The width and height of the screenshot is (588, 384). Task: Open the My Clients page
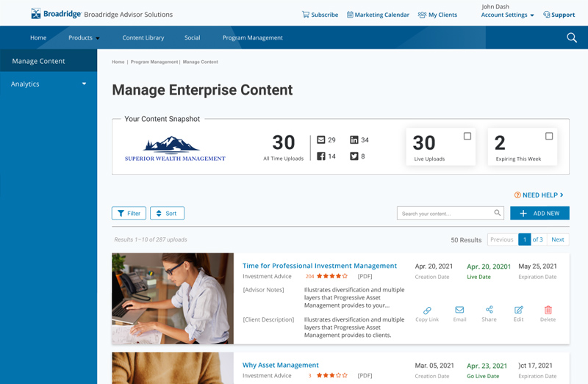click(x=437, y=15)
